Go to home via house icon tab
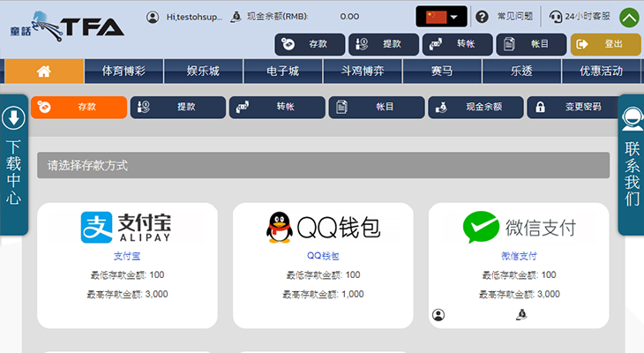The width and height of the screenshot is (644, 353). [44, 71]
